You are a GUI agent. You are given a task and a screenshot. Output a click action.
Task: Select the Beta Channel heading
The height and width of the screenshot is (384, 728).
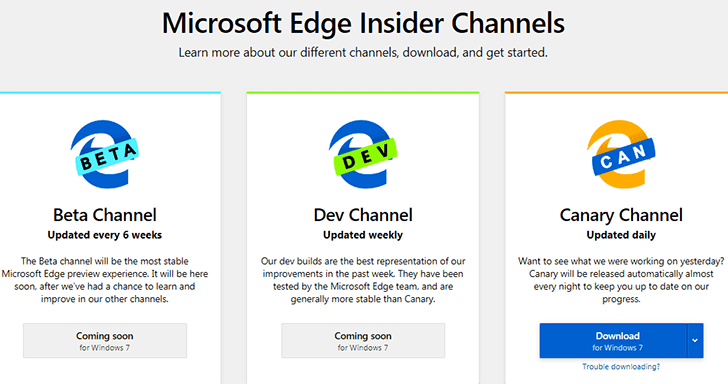click(105, 215)
